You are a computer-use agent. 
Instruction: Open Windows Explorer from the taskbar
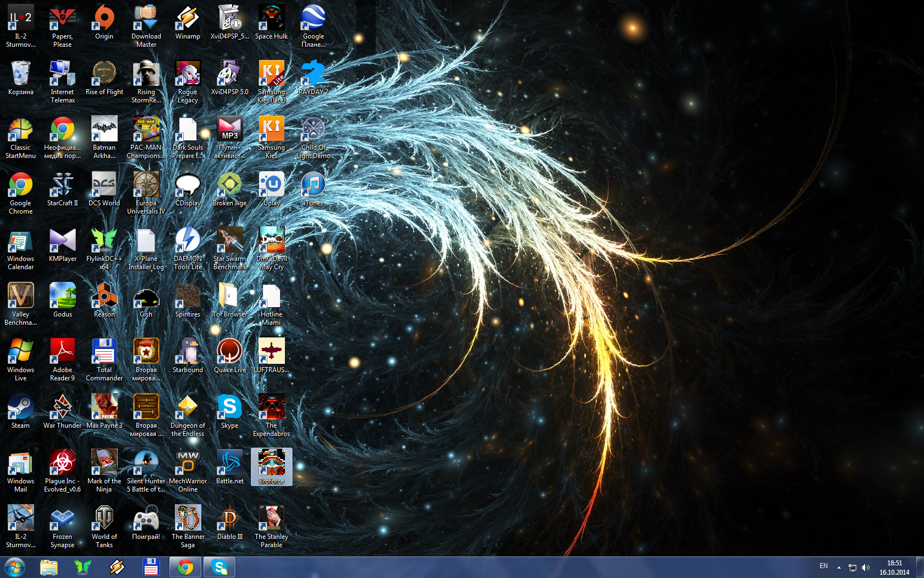(49, 567)
